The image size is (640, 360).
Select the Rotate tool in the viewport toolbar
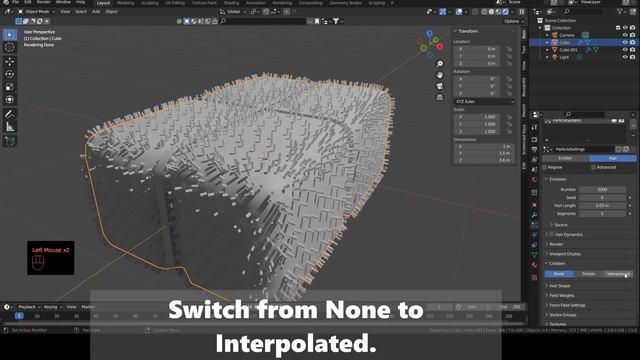pos(10,74)
